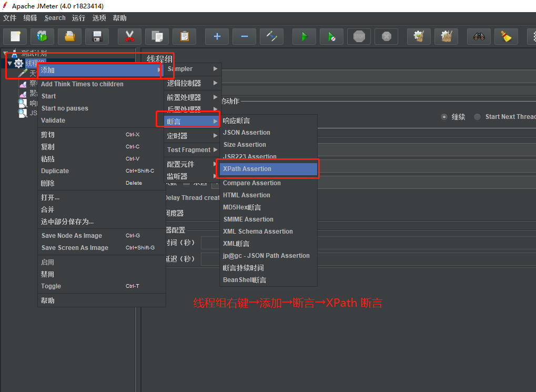The height and width of the screenshot is (392, 536).
Task: Click Save Node As Image
Action: 102,236
